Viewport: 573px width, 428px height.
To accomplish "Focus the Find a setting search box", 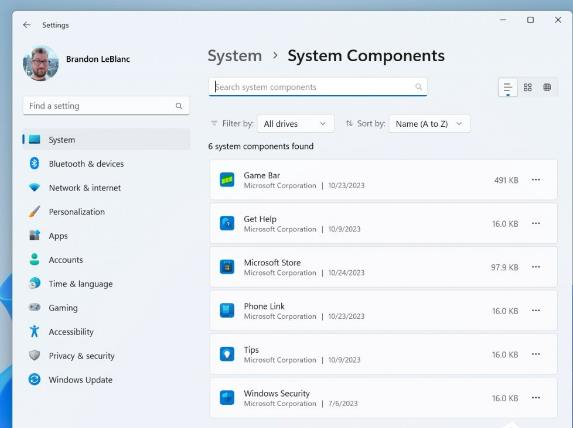I will point(106,106).
